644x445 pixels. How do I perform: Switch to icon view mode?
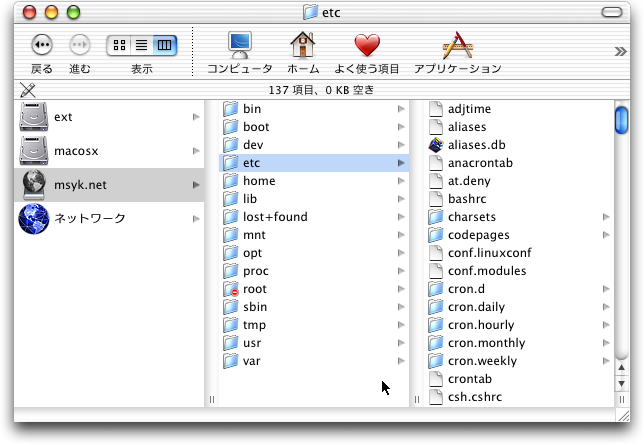[119, 45]
